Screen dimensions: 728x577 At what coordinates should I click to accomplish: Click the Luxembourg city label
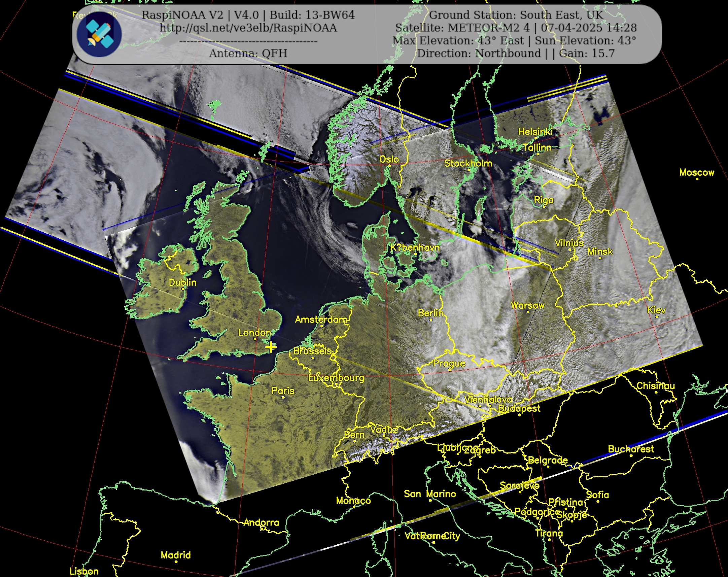click(x=336, y=378)
